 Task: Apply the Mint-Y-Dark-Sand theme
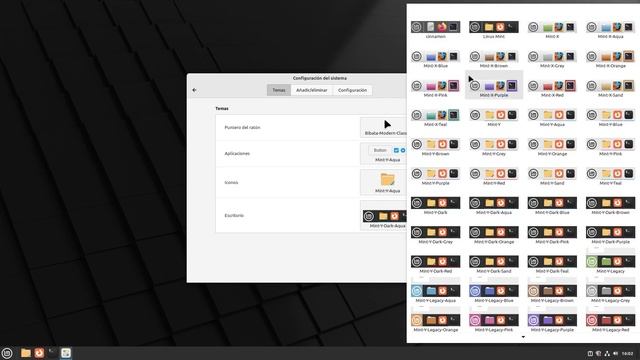(x=494, y=264)
